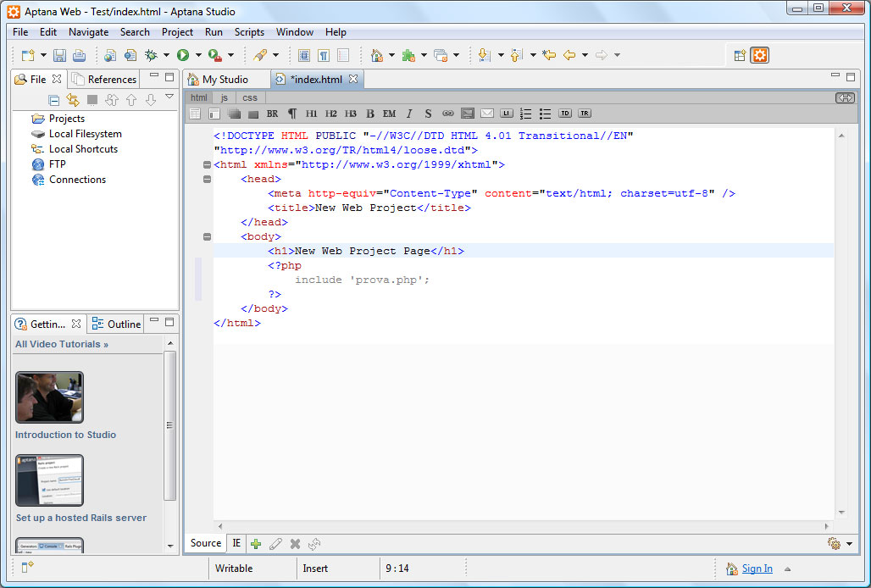
Task: Select Connections in File tree
Action: pos(77,180)
